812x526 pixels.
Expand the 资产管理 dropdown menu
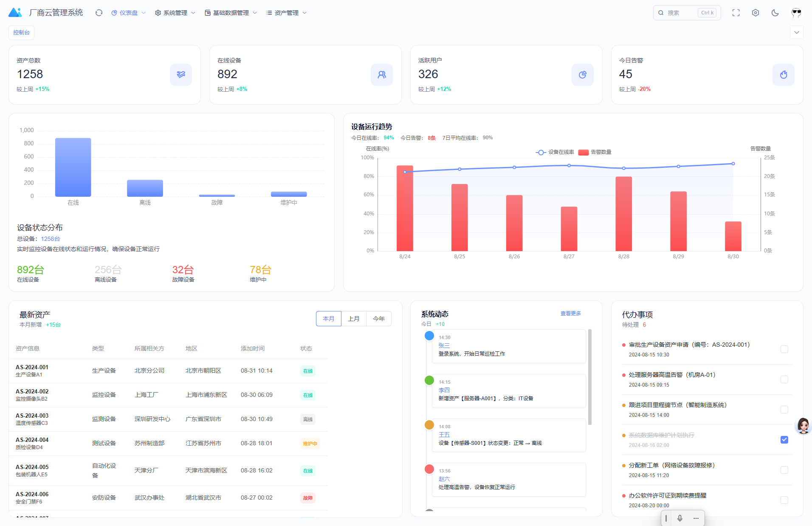click(286, 13)
